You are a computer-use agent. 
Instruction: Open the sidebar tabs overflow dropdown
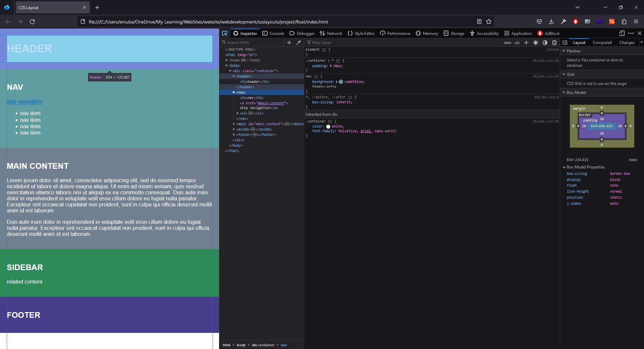pos(642,42)
